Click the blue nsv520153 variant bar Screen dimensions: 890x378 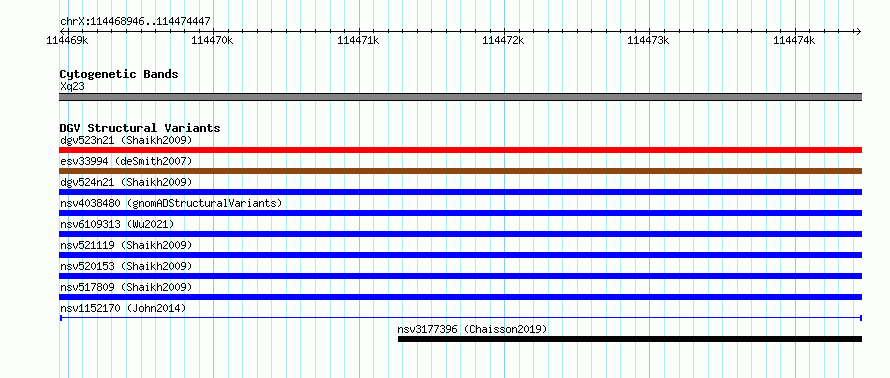pos(460,276)
